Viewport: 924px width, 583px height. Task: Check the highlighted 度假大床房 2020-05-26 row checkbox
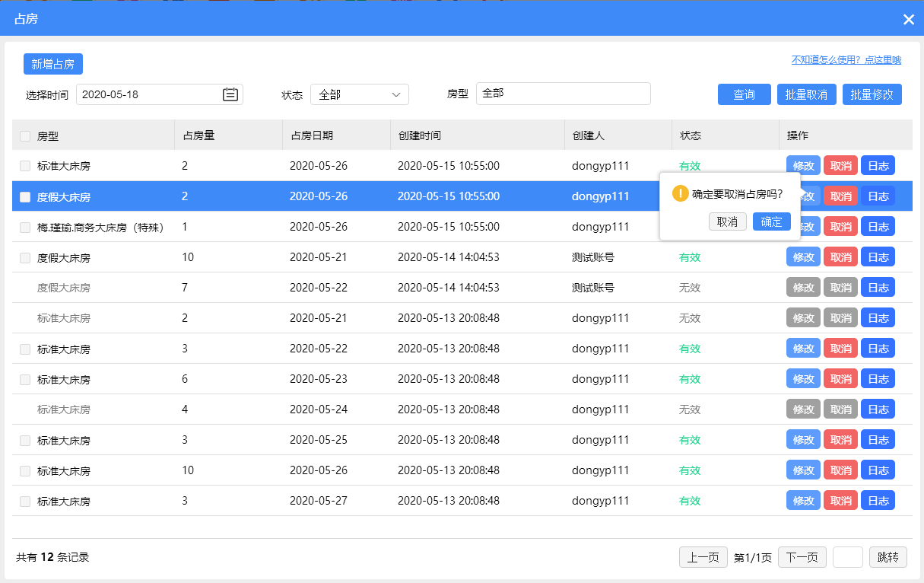[x=25, y=196]
